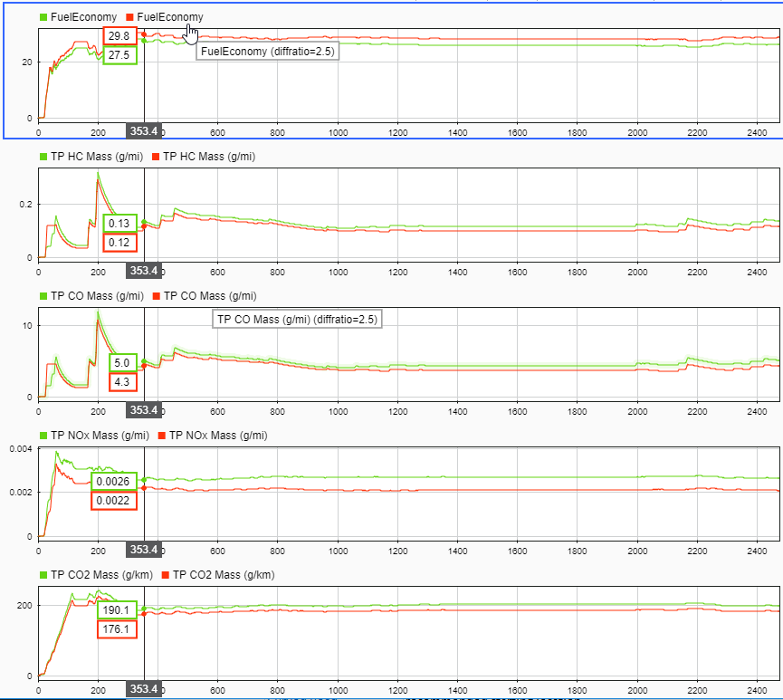Click the red 29.8 cursor value box
This screenshot has width=783, height=700.
click(x=119, y=36)
